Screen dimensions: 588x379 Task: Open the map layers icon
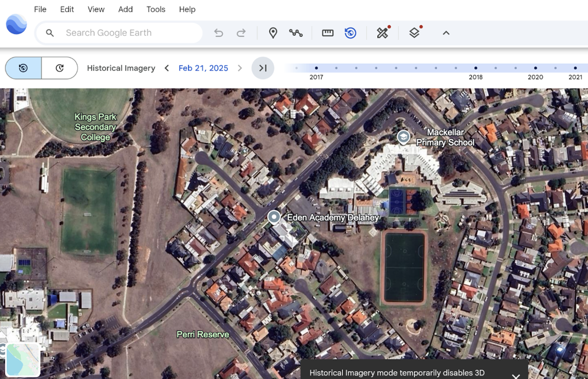[x=415, y=33]
